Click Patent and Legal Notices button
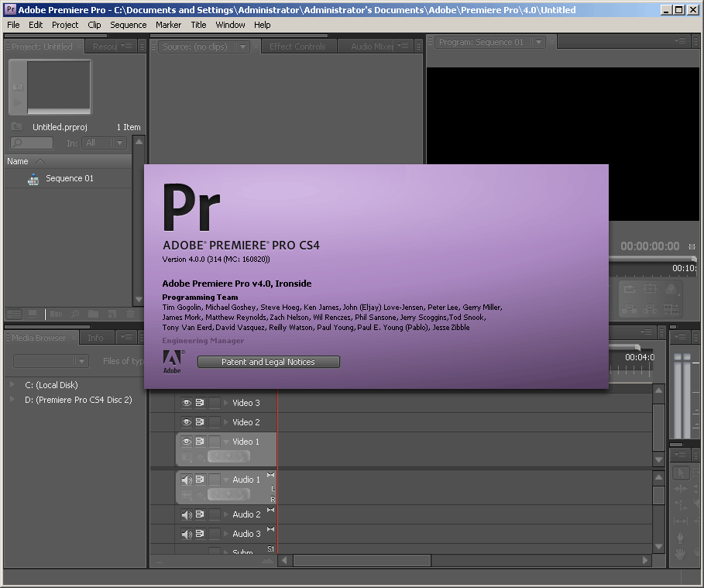This screenshot has width=704, height=588. point(269,362)
